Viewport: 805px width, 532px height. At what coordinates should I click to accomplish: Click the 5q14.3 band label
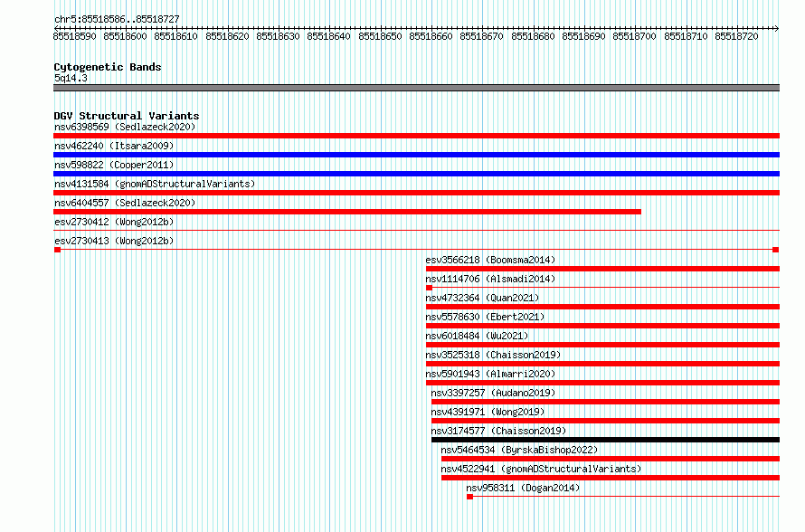point(71,78)
